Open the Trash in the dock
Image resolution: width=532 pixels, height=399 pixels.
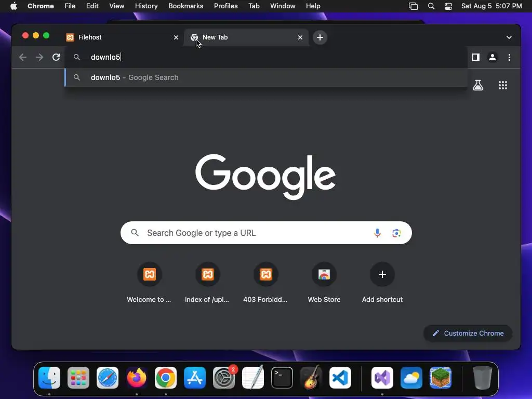click(482, 378)
